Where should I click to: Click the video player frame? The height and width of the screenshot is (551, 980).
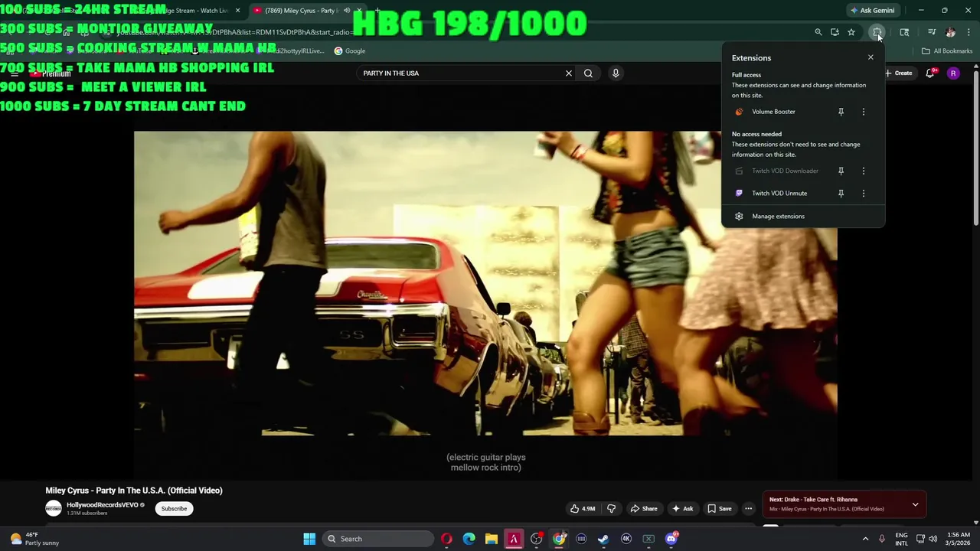(485, 283)
